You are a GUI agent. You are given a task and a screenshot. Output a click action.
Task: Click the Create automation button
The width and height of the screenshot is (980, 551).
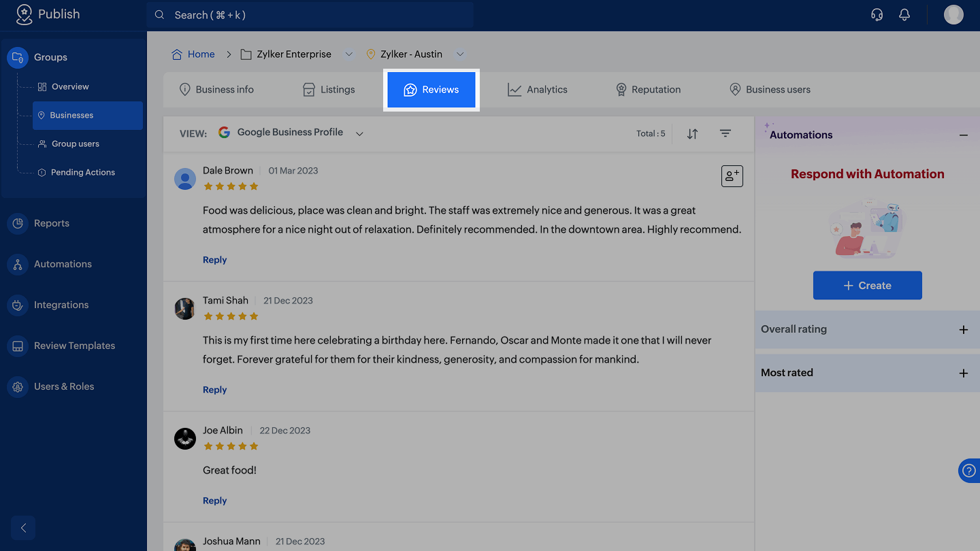point(867,286)
